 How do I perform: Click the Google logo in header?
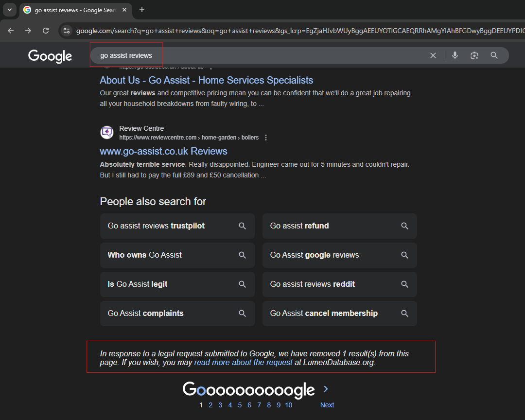point(50,56)
